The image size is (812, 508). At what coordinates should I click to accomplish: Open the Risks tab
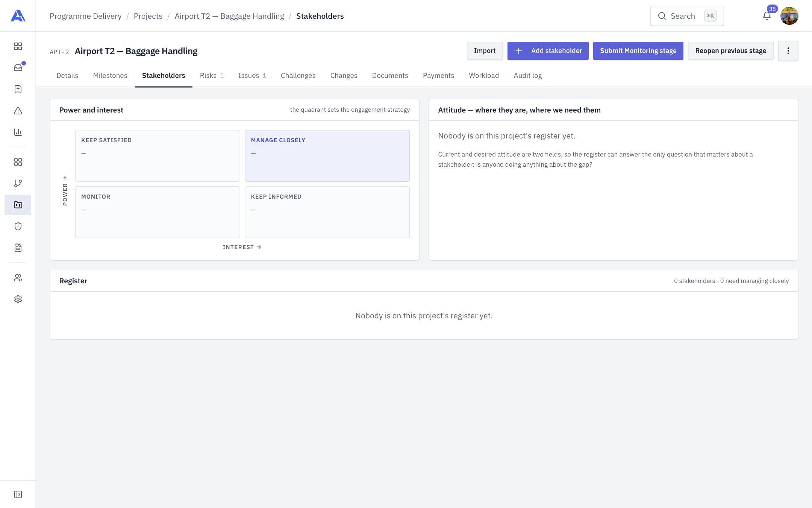click(212, 76)
